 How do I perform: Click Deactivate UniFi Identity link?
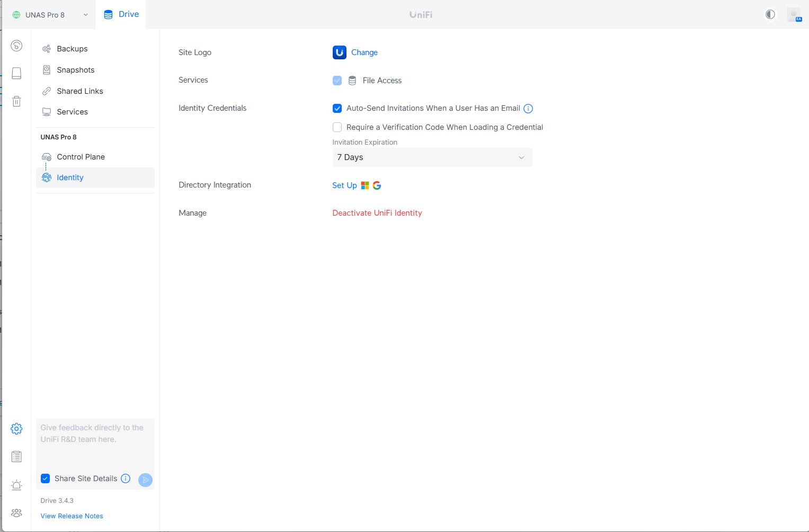coord(377,213)
